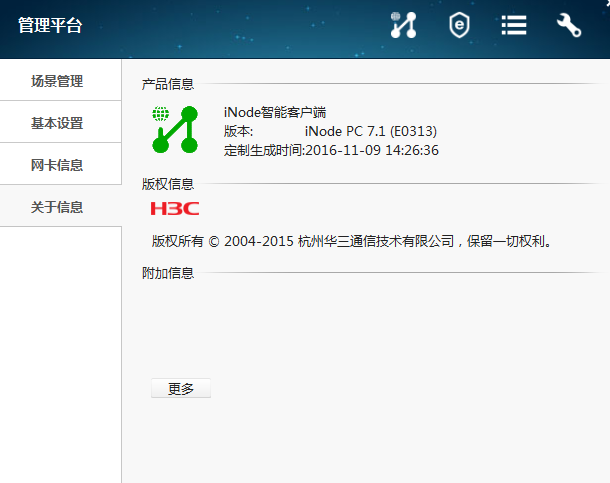This screenshot has height=483, width=610.
Task: Click the wrench settings icon in header
Action: (569, 25)
